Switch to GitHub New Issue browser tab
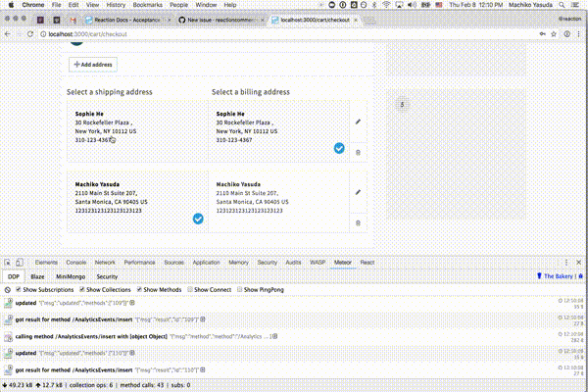This screenshot has width=588, height=392. [x=221, y=20]
